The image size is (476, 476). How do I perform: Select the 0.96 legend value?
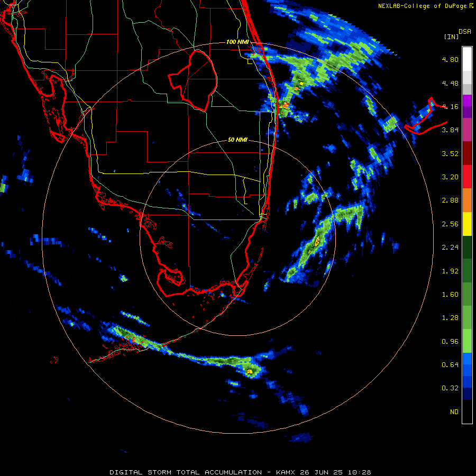click(450, 342)
